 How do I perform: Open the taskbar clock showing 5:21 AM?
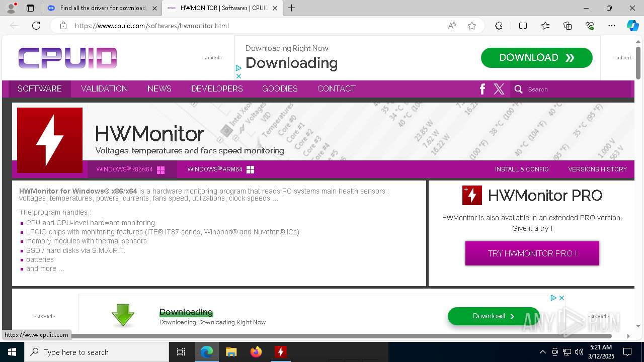[601, 352]
